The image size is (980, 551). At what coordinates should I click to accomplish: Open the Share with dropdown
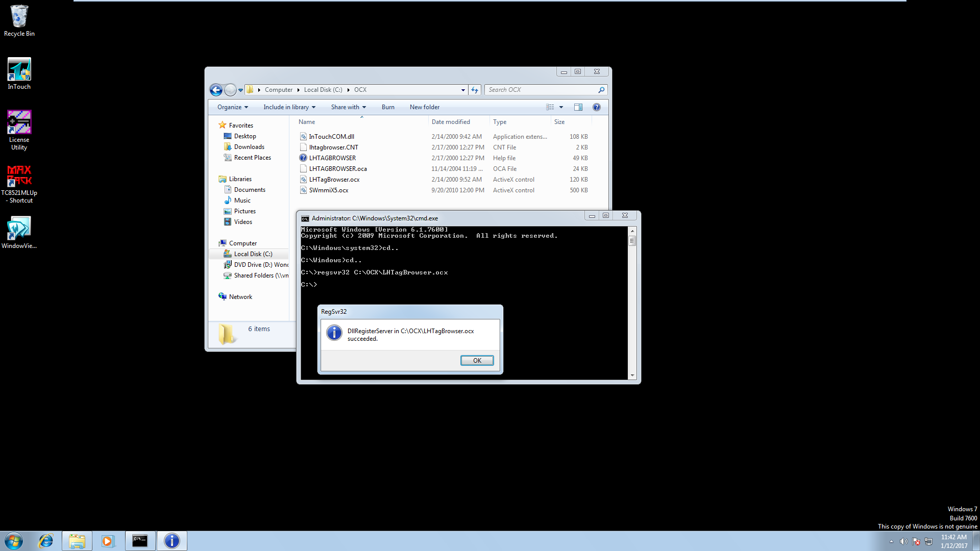pyautogui.click(x=349, y=107)
